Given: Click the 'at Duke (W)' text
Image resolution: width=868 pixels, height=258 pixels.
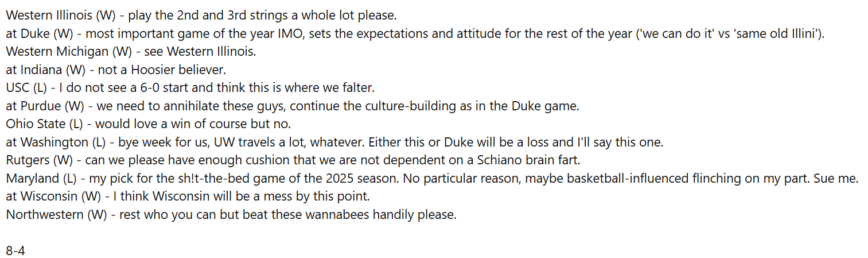Looking at the screenshot, I should click(40, 33).
